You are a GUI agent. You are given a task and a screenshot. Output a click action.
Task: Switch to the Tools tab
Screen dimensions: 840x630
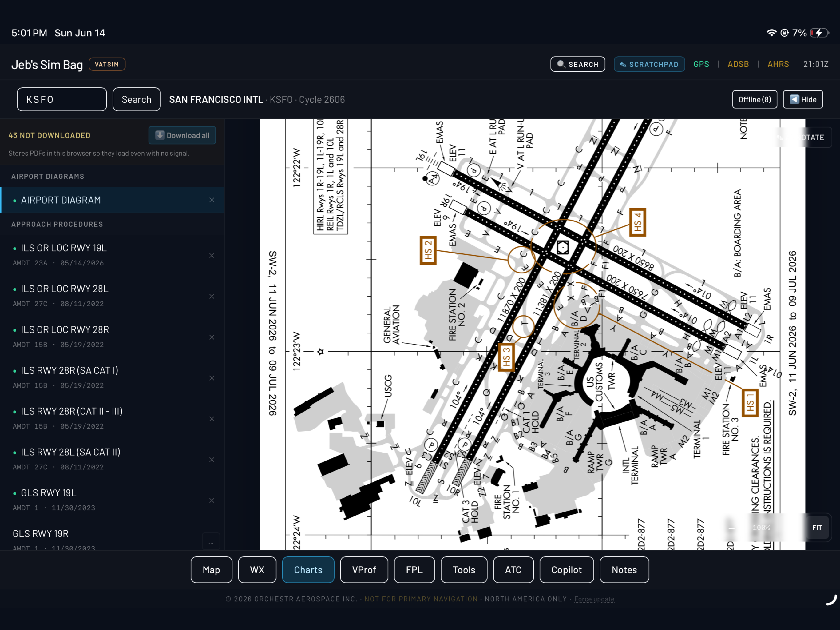(x=464, y=570)
